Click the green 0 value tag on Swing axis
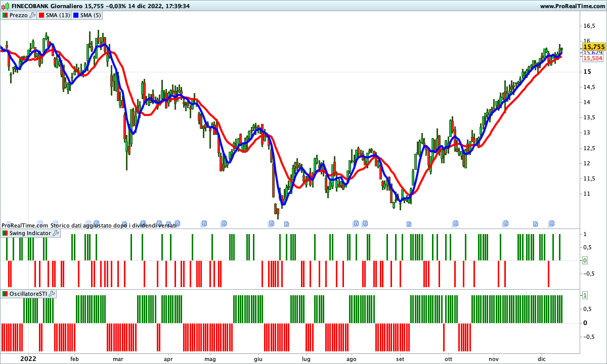607x364 pixels. click(x=585, y=260)
